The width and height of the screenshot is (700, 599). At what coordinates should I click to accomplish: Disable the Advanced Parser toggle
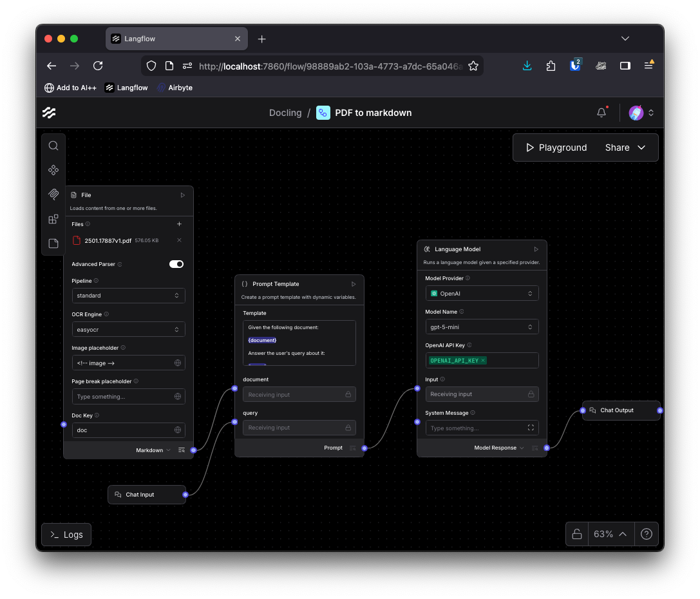click(176, 263)
